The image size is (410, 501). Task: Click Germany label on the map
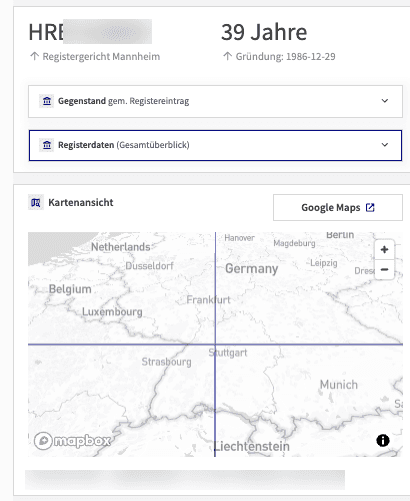pos(252,269)
